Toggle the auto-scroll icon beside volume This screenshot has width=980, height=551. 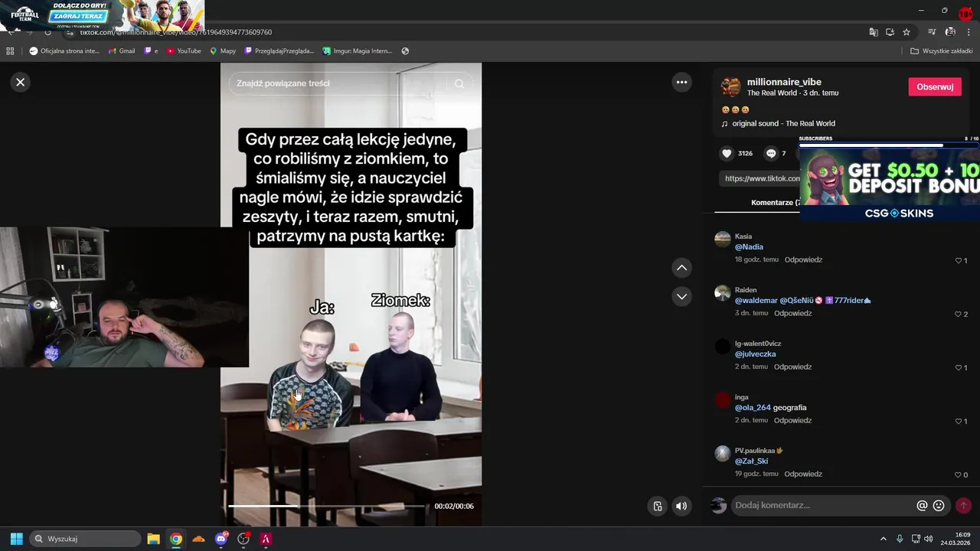[x=658, y=506]
